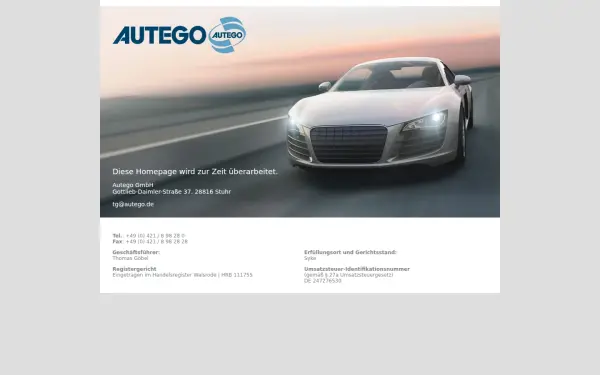Select the text 'Diese Homepage wird zur Zeit überarbeitet.'
Viewport: 600px width, 375px height.
(x=195, y=172)
